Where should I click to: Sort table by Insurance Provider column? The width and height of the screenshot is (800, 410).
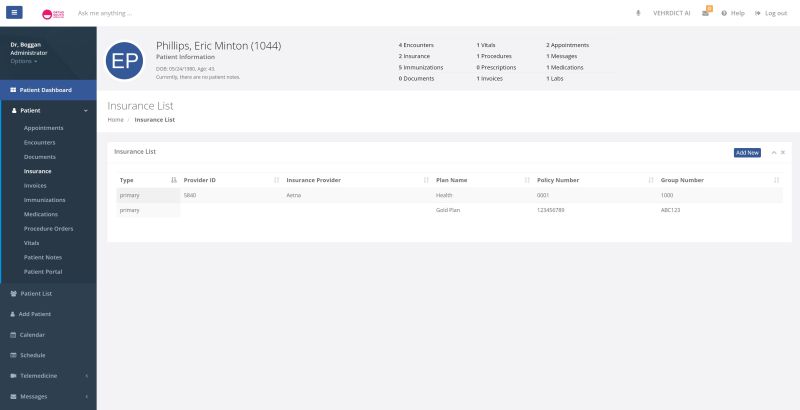pos(358,180)
